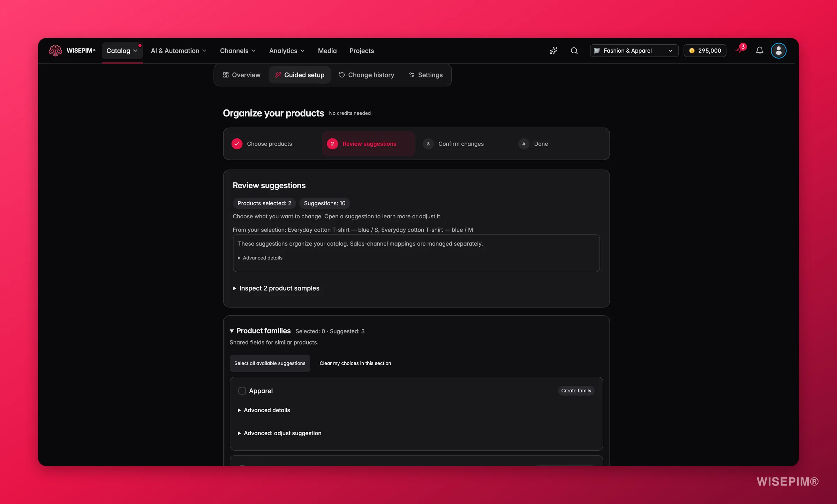
Task: Click the Create family badge
Action: [576, 391]
